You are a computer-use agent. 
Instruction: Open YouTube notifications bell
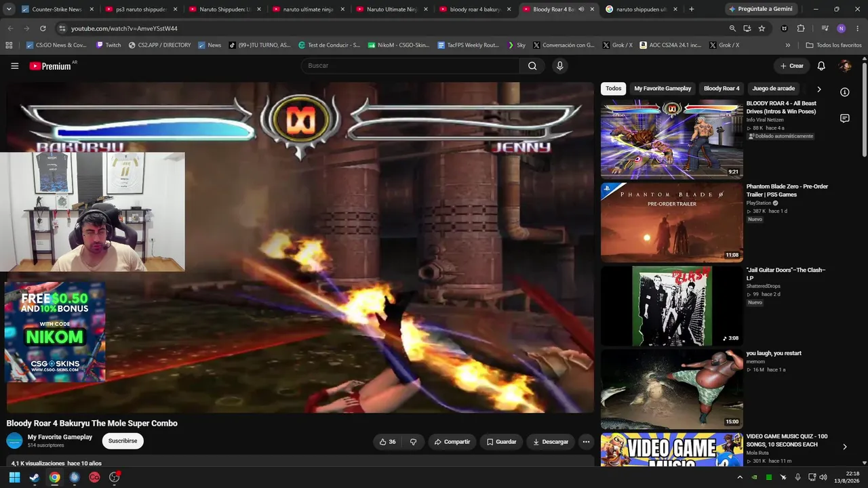(x=821, y=66)
